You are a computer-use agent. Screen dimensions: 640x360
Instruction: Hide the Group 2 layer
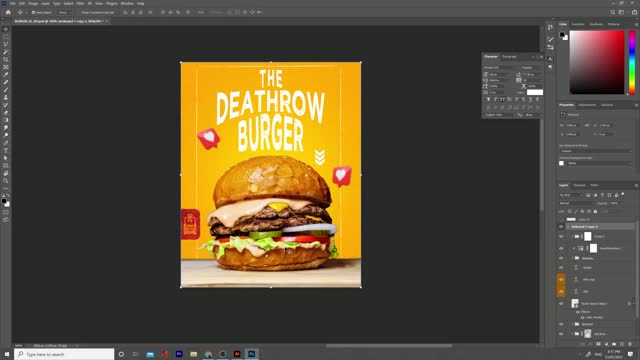click(561, 236)
